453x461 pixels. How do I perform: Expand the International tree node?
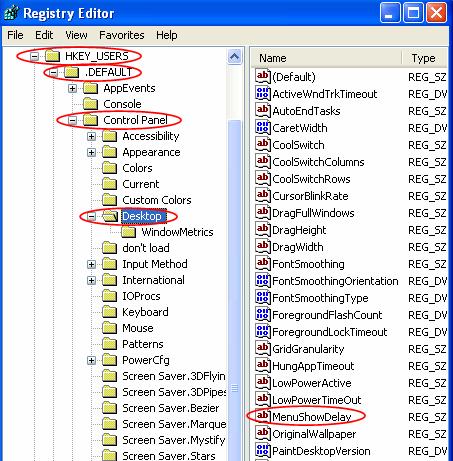click(x=91, y=280)
